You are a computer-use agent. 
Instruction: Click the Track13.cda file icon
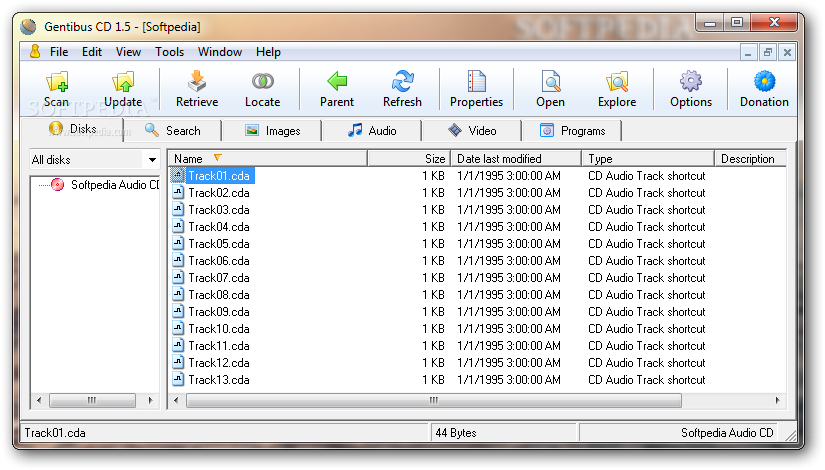pyautogui.click(x=178, y=379)
